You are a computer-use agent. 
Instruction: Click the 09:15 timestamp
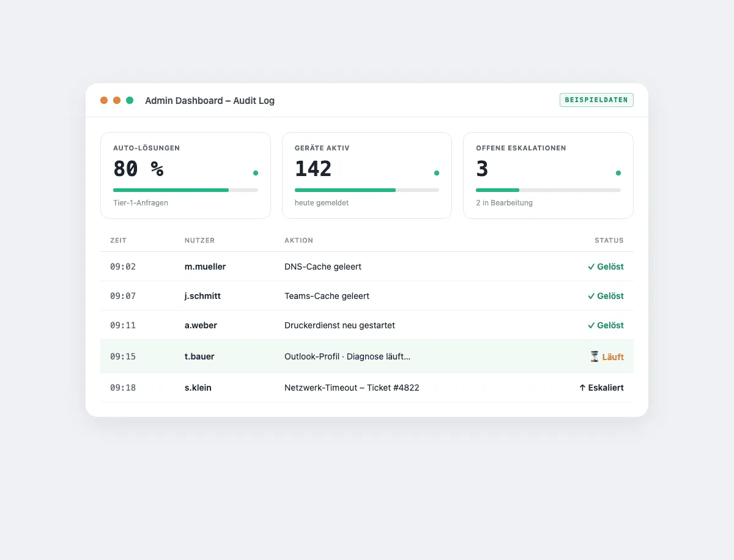123,356
